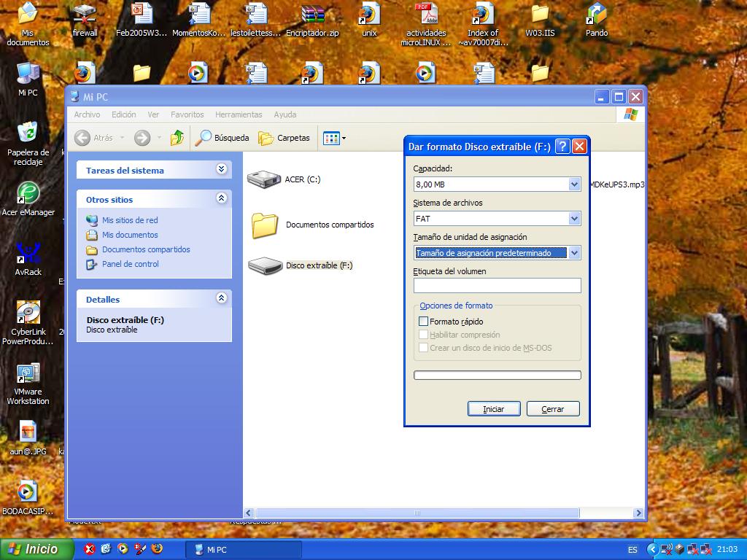This screenshot has height=560, width=747.
Task: Click the Up folder toolbar icon
Action: [177, 138]
